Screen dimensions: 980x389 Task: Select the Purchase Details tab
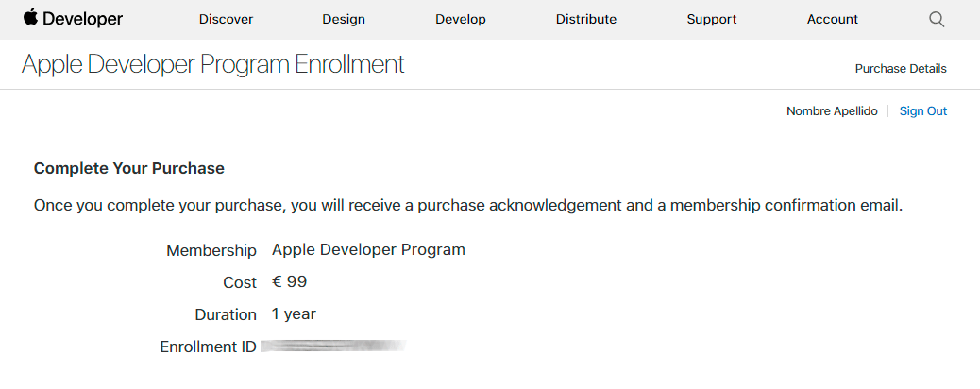(901, 69)
